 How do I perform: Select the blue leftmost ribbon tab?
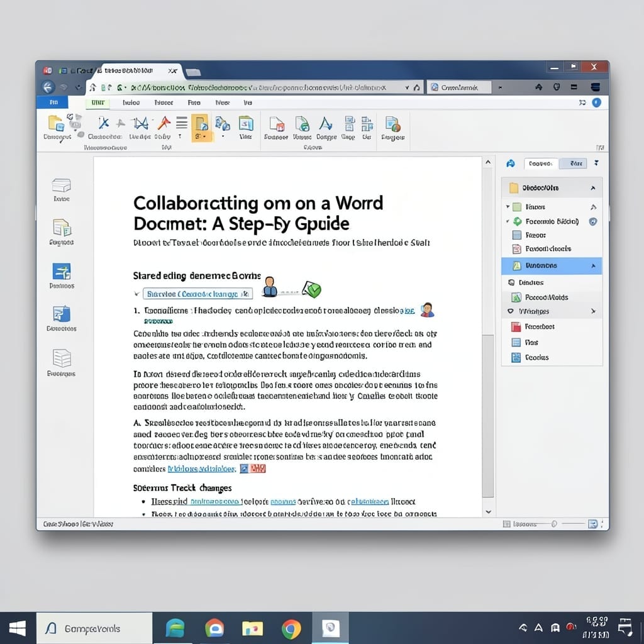[x=53, y=103]
